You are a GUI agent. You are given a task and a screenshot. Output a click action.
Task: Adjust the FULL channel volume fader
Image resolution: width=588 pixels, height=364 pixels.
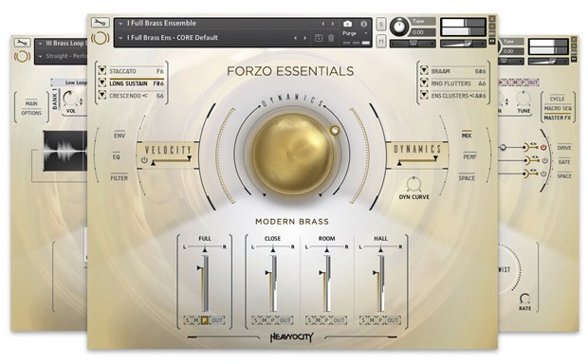click(205, 283)
